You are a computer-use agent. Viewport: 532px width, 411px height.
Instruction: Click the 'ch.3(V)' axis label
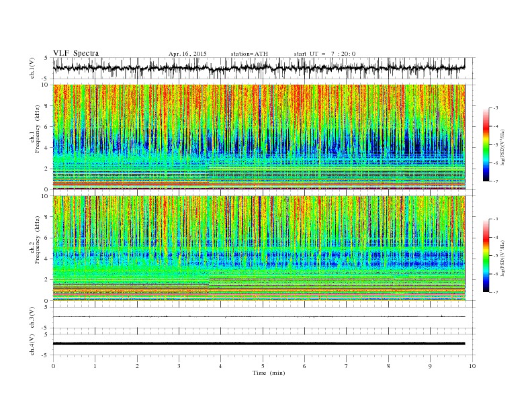point(32,318)
